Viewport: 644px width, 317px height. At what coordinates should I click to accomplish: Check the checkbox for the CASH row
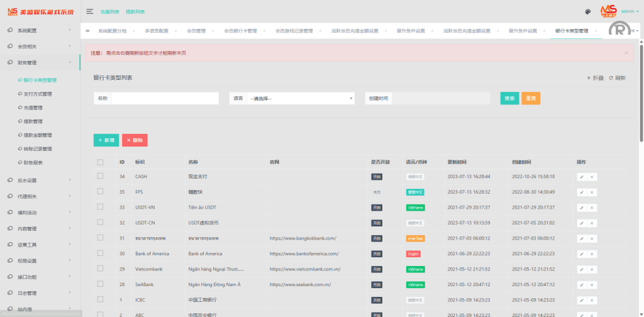tap(100, 177)
